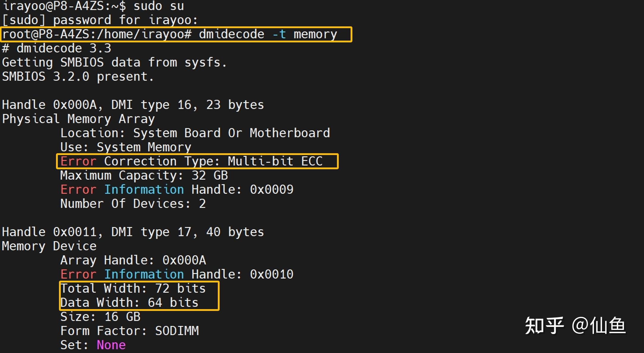
Task: Click the dmidecode 3.3 version line
Action: pos(57,48)
